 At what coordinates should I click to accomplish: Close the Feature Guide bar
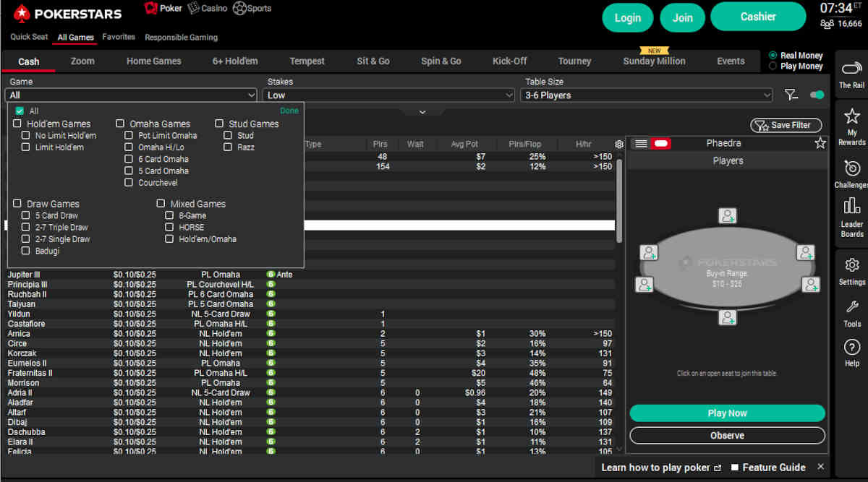point(820,467)
